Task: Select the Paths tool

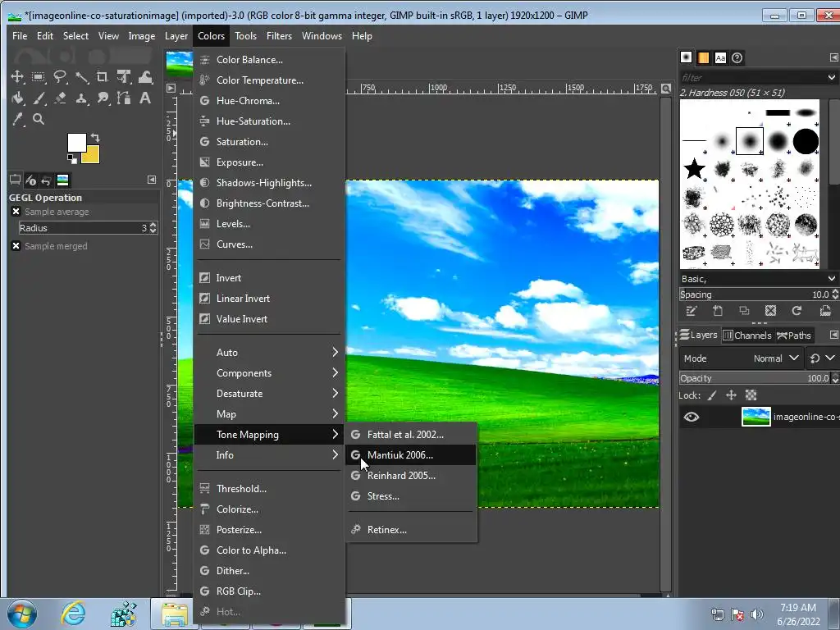Action: [x=124, y=98]
